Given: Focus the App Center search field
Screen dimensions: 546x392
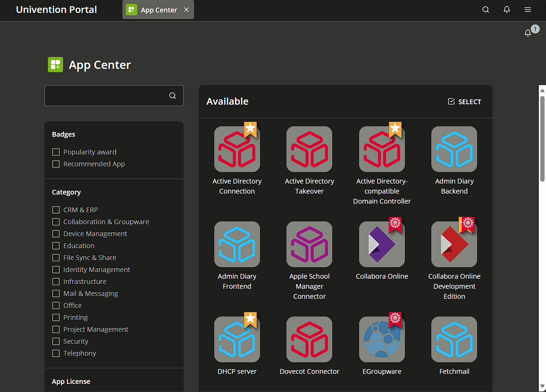Looking at the screenshot, I should coord(114,96).
